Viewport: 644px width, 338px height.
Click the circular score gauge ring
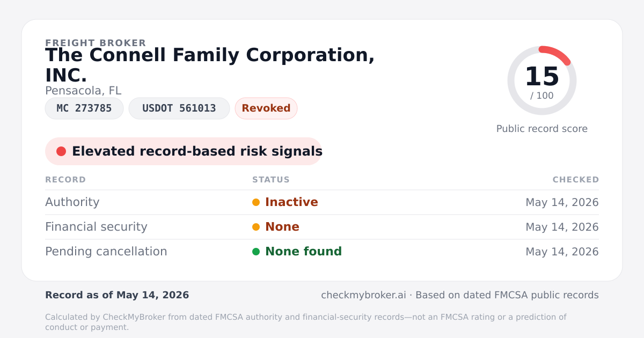[542, 80]
